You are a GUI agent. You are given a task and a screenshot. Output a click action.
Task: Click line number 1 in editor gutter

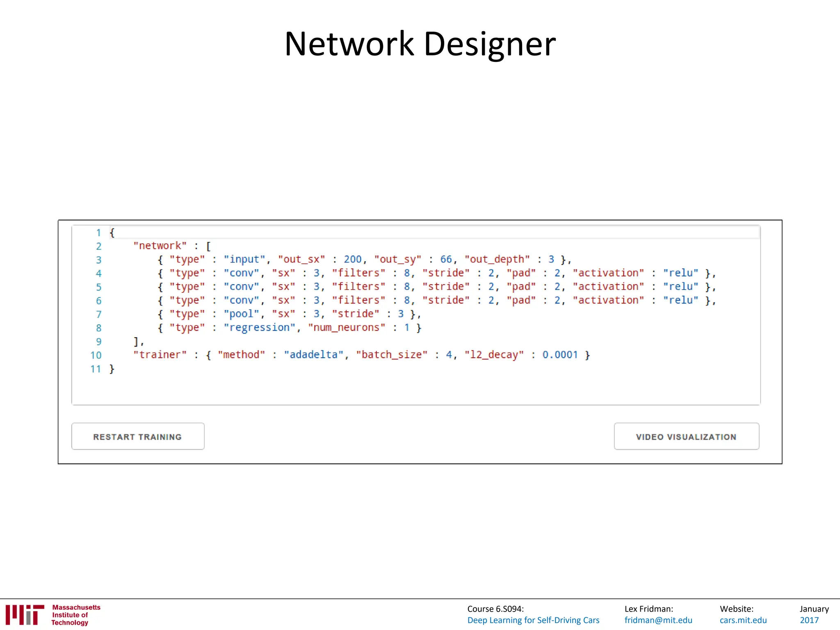98,233
